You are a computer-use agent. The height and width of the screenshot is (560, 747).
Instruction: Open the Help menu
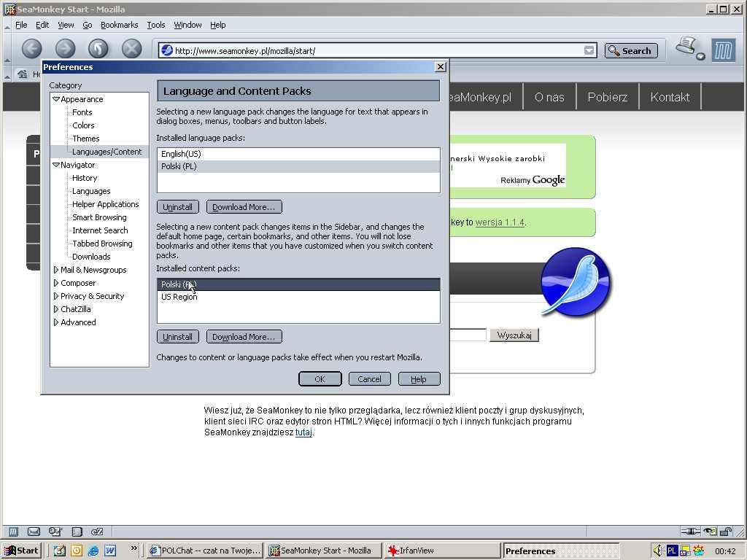click(217, 25)
